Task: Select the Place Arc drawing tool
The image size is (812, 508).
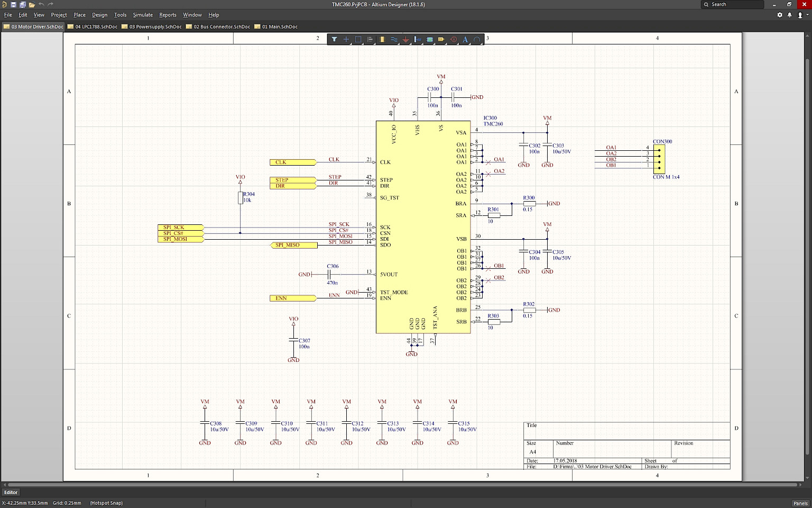Action: [x=477, y=39]
